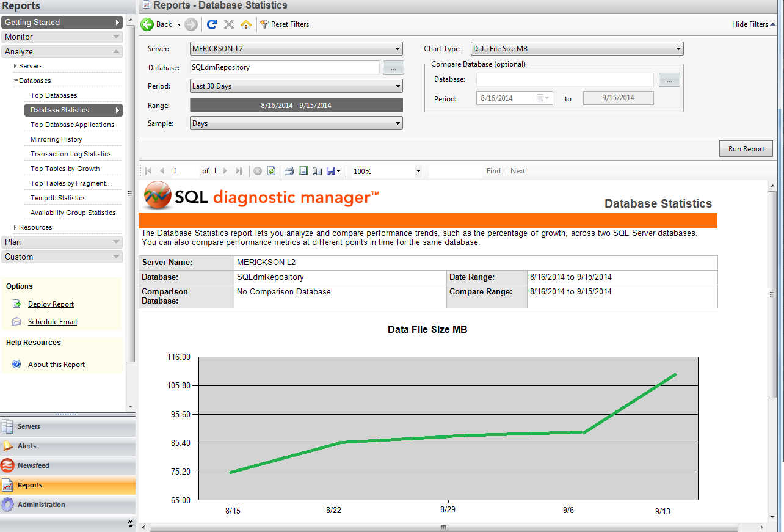Image resolution: width=784 pixels, height=532 pixels.
Task: Browse for database next to SQLdmRepository
Action: coord(393,68)
